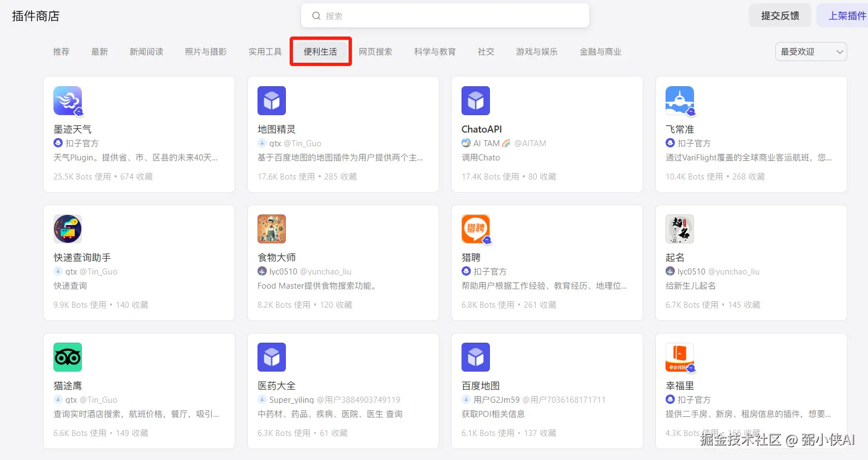This screenshot has width=868, height=460.
Task: Open the 游戏与娱乐 tab
Action: coord(537,52)
